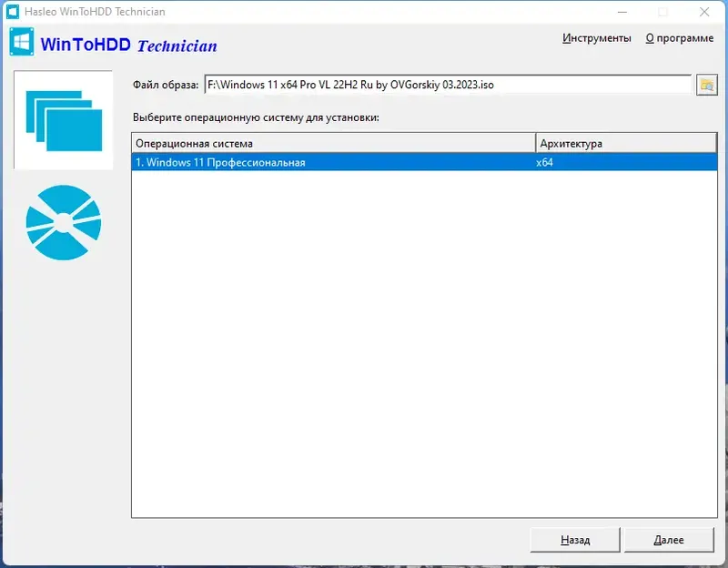Click the title bar app icon

point(13,12)
